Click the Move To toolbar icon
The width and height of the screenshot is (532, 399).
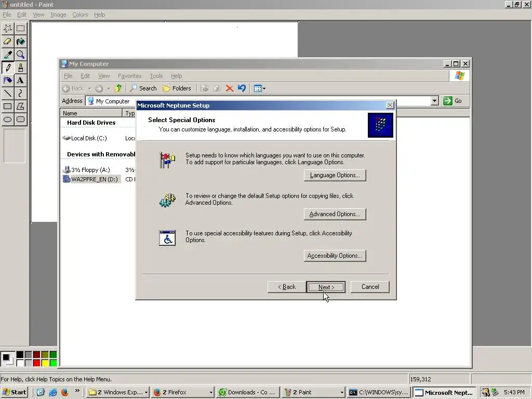tap(205, 88)
